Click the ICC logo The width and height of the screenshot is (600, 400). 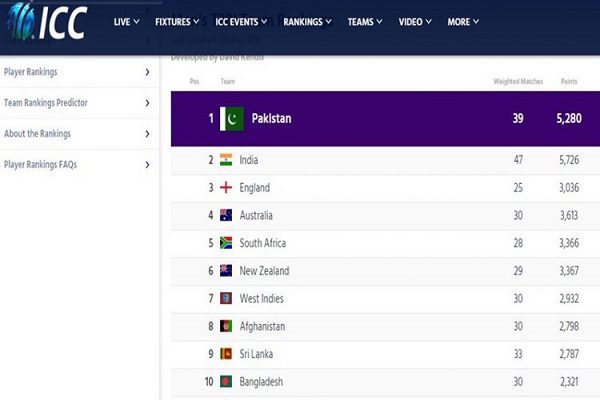click(48, 22)
